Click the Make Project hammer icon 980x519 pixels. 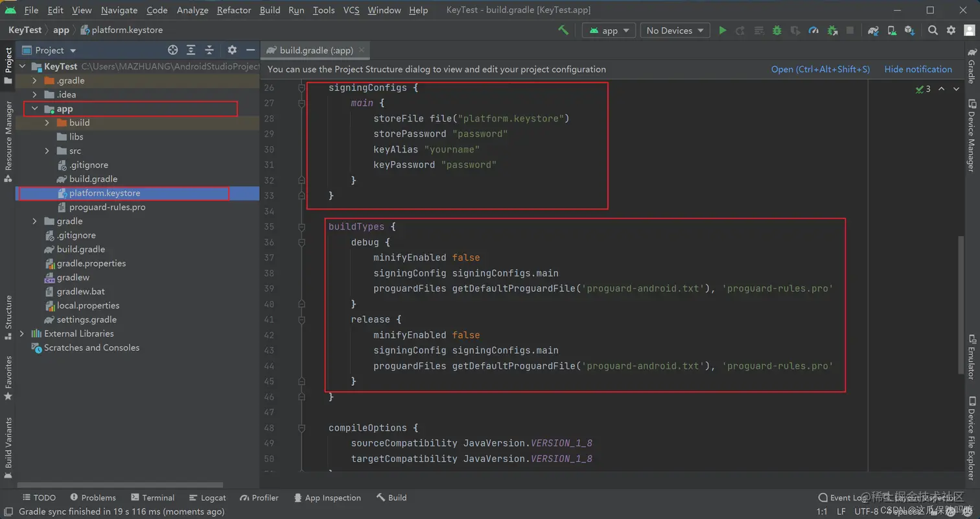pyautogui.click(x=563, y=30)
